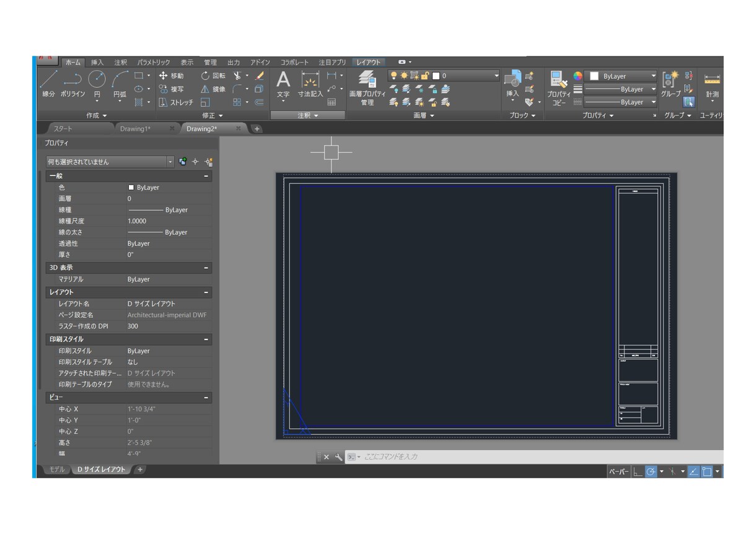This screenshot has height=534, width=756.
Task: Toggle ortho mode in the status bar
Action: coord(638,472)
